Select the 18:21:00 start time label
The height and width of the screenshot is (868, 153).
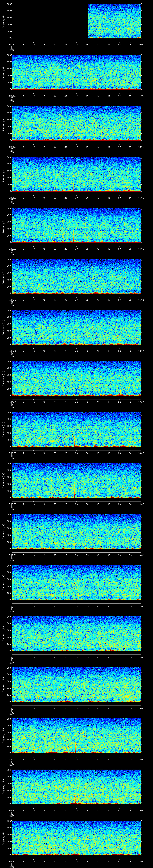12,657
